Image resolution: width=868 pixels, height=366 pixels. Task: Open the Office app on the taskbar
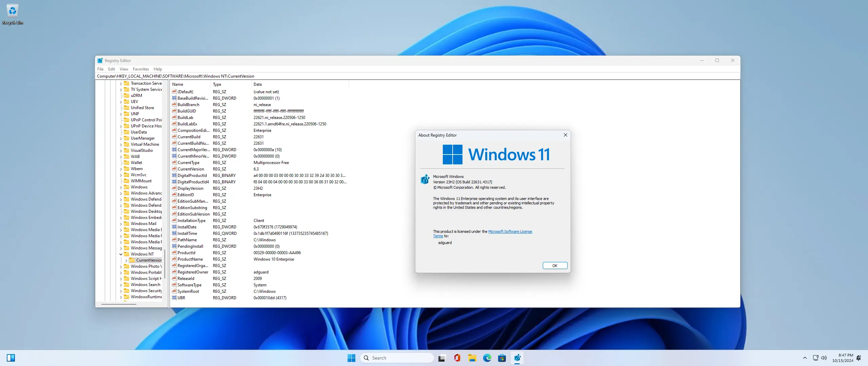(457, 358)
